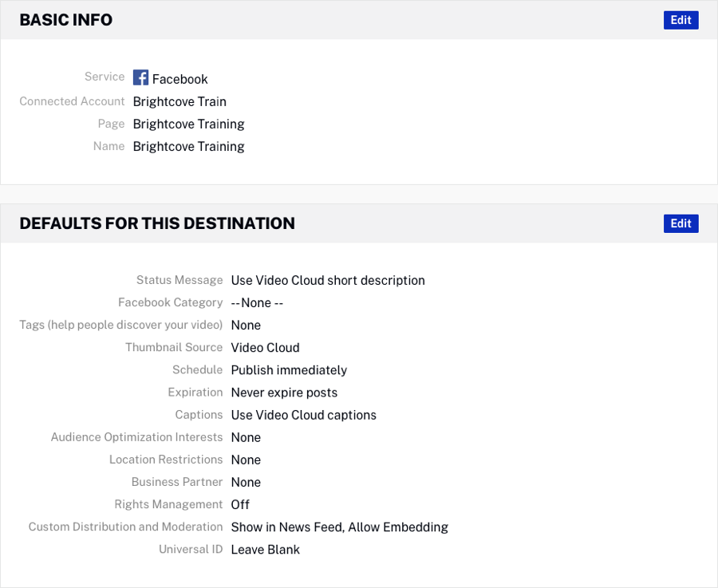Screen dimensions: 718x588
Task: Click Show in News Feed, Allow Embedding text
Action: point(339,527)
